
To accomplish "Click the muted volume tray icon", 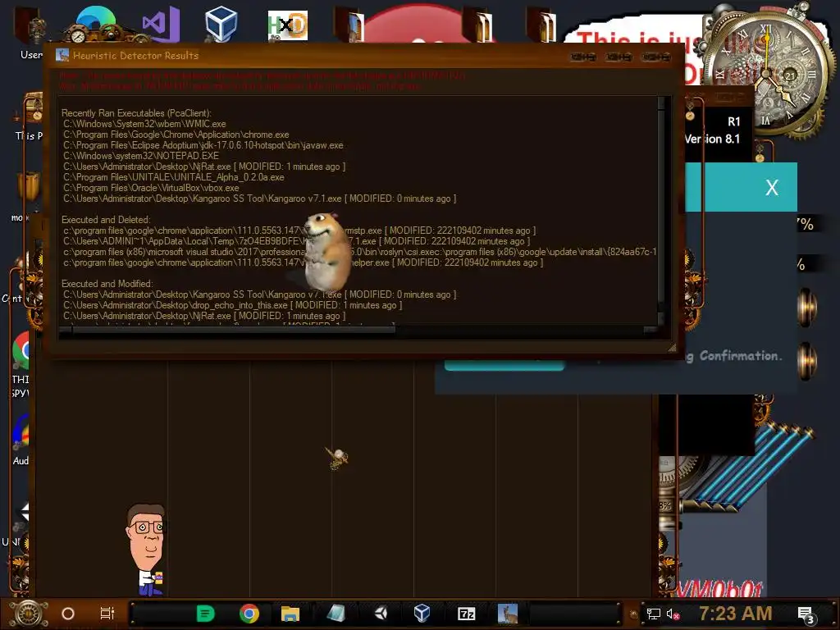I will 673,614.
